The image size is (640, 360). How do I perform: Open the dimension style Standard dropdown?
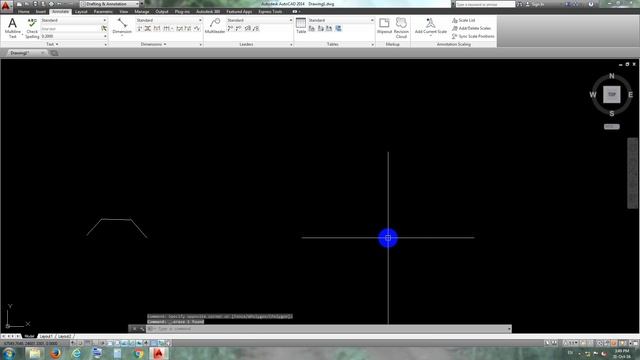[x=169, y=20]
